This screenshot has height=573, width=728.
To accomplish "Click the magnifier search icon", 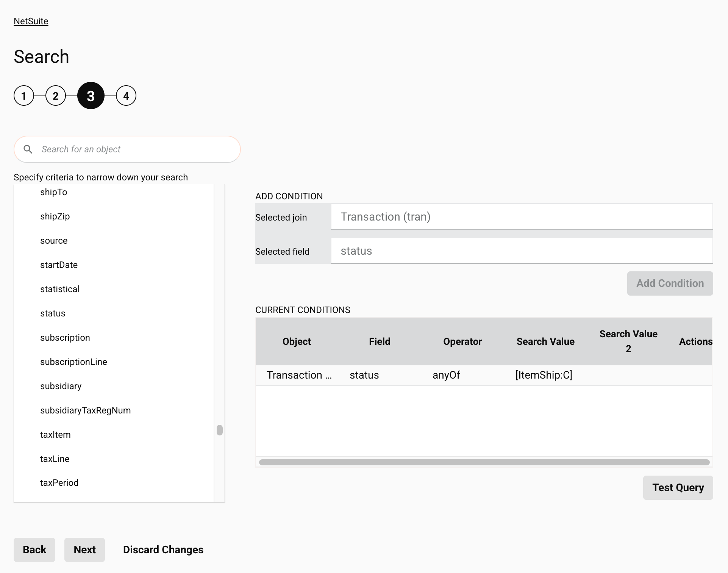I will pos(28,149).
